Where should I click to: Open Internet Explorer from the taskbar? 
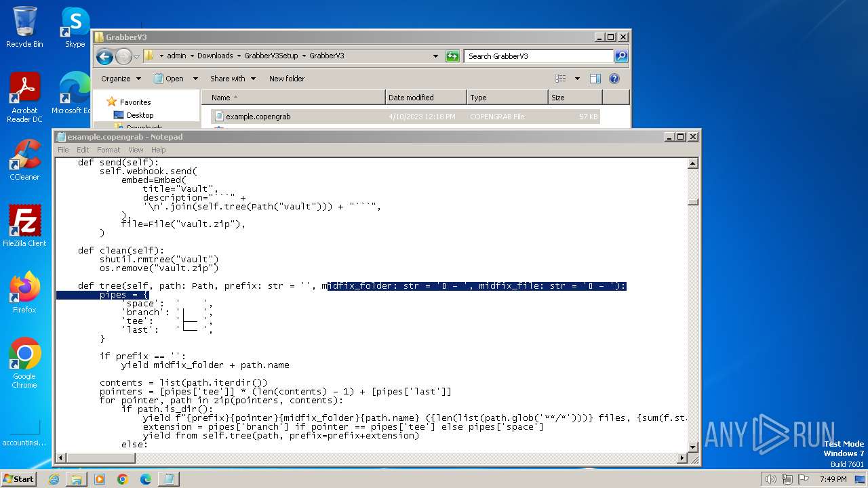click(x=54, y=479)
